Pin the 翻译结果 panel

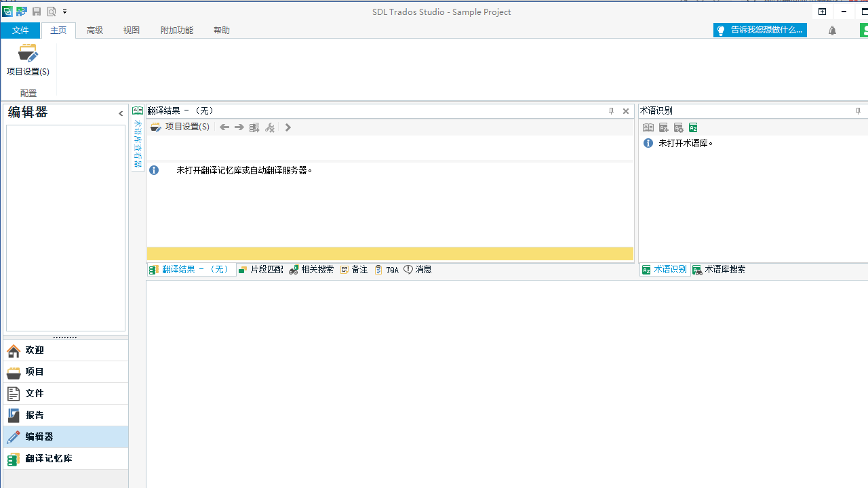tap(611, 110)
